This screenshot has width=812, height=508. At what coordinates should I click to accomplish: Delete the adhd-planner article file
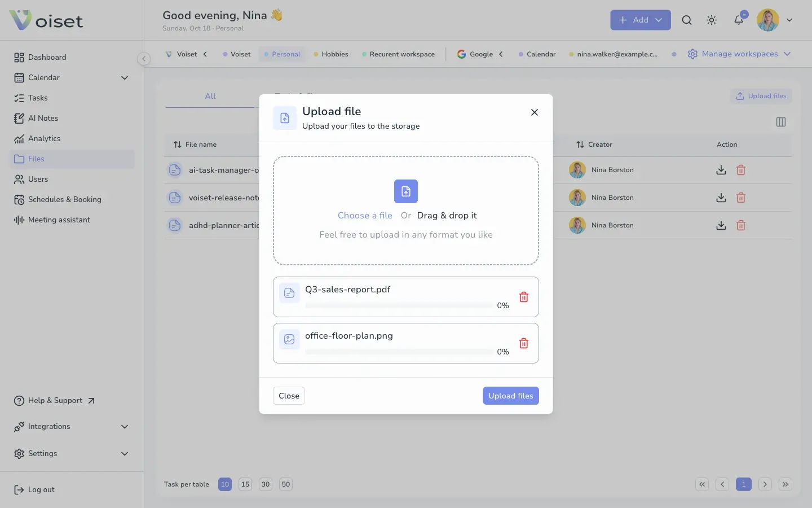tap(741, 225)
